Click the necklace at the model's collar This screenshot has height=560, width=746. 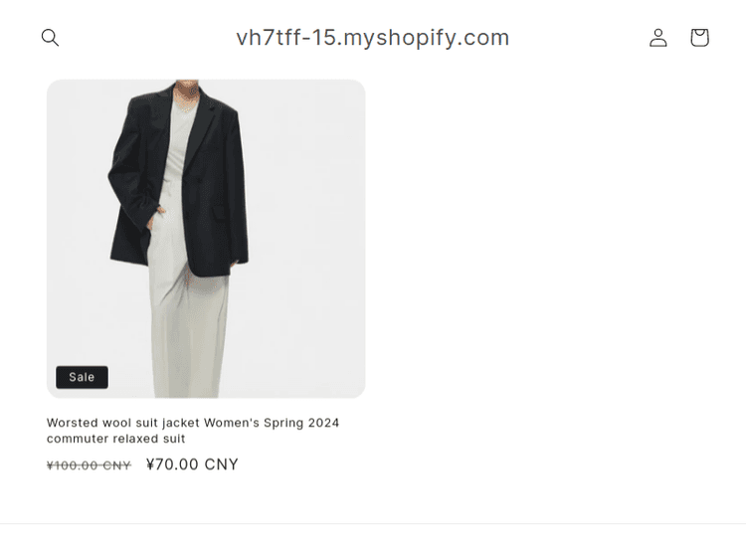click(x=189, y=107)
